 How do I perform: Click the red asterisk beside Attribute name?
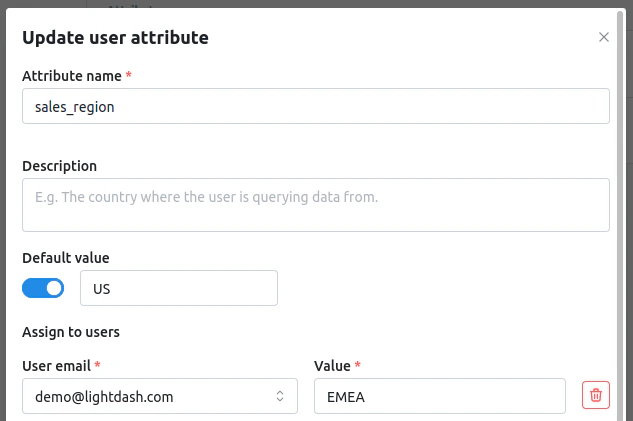pos(129,76)
